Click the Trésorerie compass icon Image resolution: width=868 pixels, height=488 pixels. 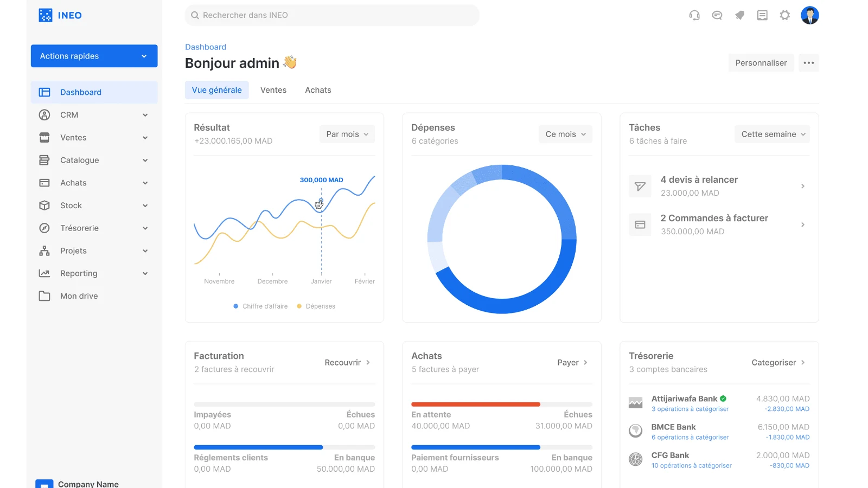click(x=44, y=228)
